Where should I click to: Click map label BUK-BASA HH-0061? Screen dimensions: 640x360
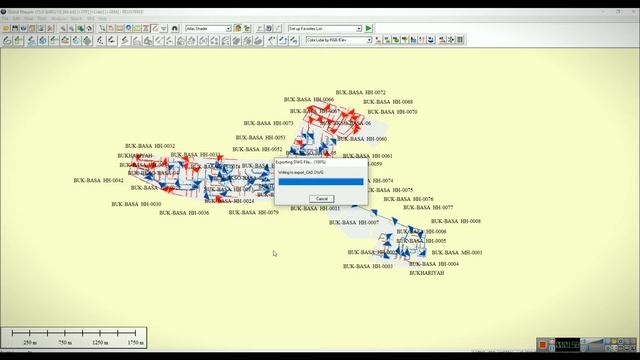[367, 156]
